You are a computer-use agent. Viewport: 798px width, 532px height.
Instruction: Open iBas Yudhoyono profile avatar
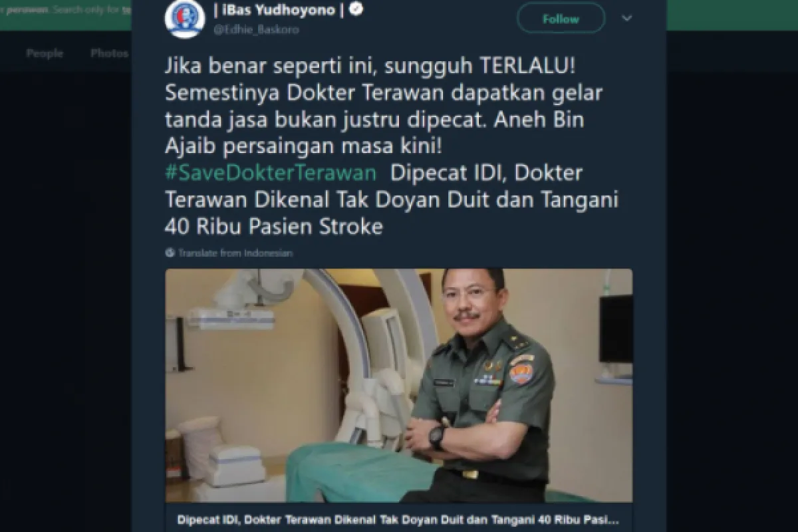pos(184,18)
